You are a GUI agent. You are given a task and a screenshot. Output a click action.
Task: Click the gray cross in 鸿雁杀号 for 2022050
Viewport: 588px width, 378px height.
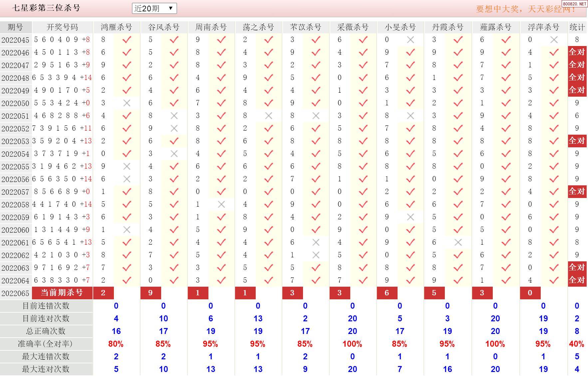(127, 103)
